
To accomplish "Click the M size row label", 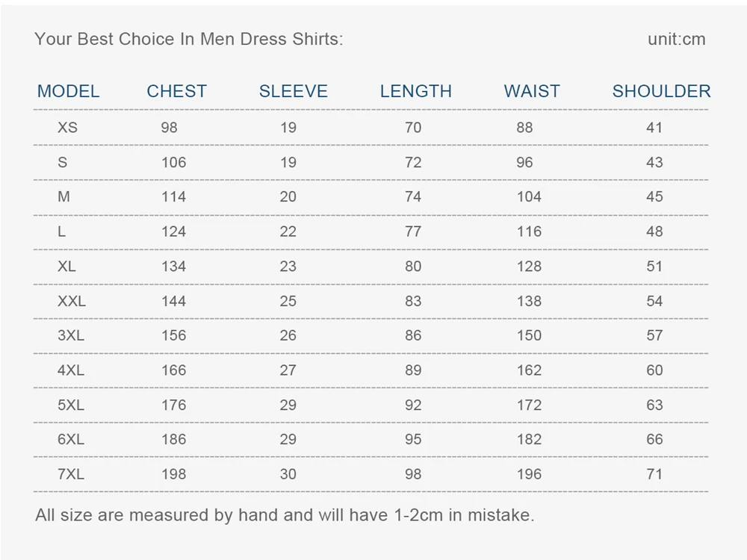I will click(x=63, y=197).
